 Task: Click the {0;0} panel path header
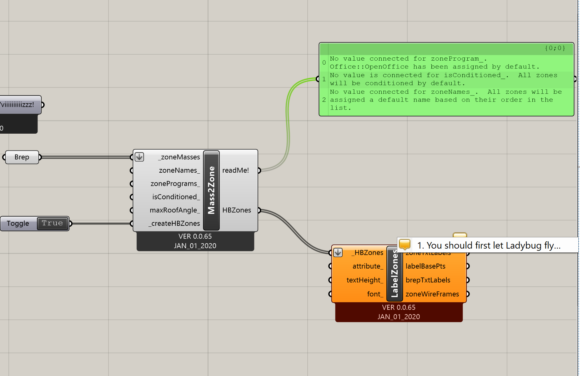pos(555,48)
